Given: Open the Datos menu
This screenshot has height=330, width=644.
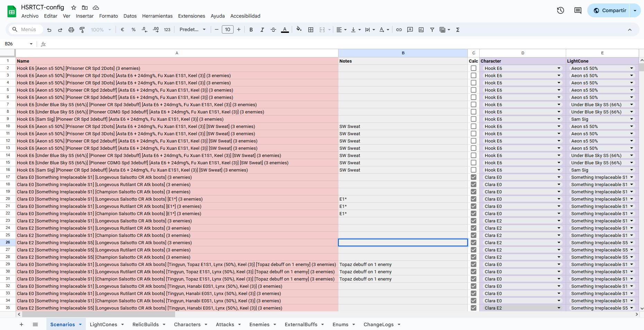Looking at the screenshot, I should [x=130, y=16].
